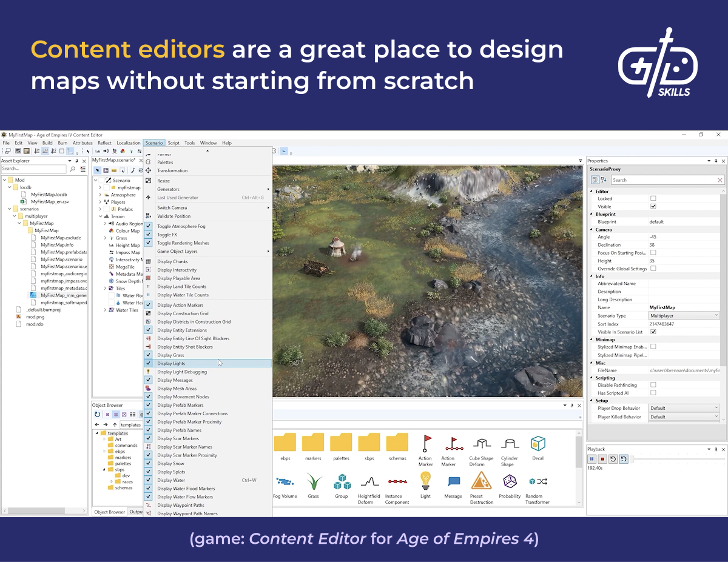The image size is (728, 562).
Task: Check the Disable Pathfinding box
Action: [x=653, y=385]
